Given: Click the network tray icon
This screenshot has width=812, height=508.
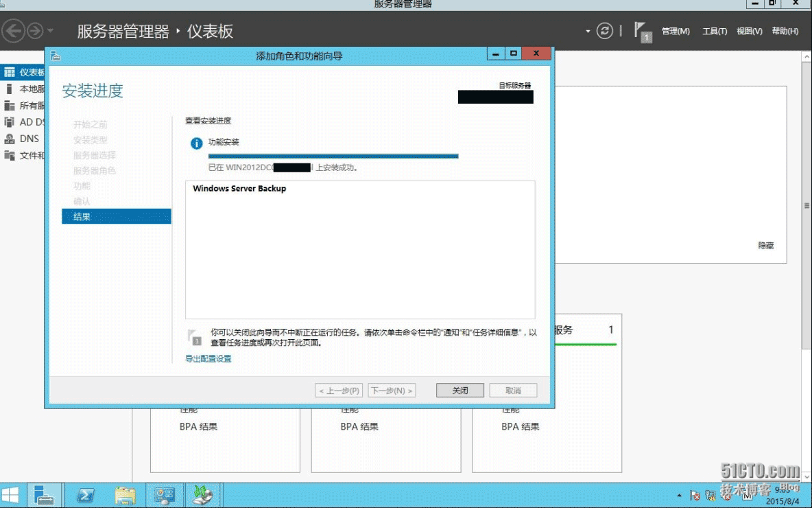Looking at the screenshot, I should pos(710,496).
